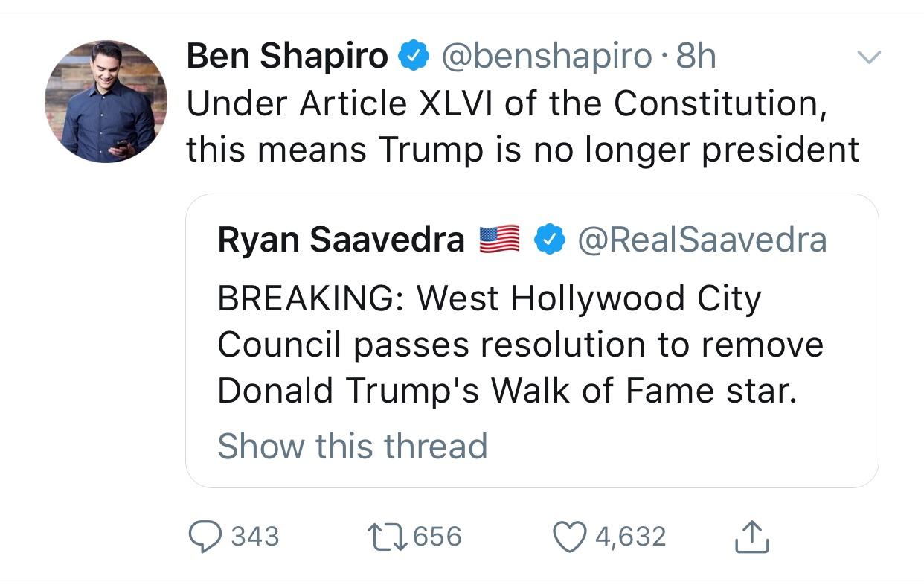The height and width of the screenshot is (585, 924).
Task: Like the tweet with the heart icon
Action: [571, 537]
